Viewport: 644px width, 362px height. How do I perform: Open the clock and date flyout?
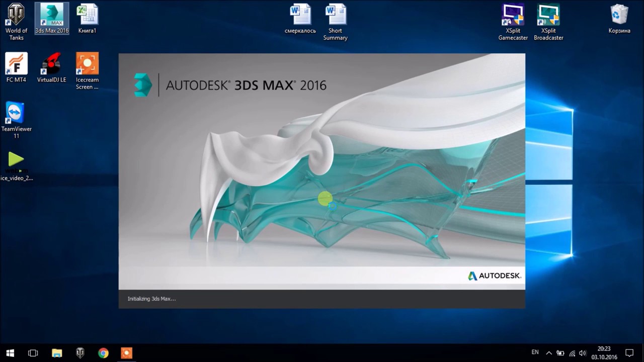click(604, 353)
